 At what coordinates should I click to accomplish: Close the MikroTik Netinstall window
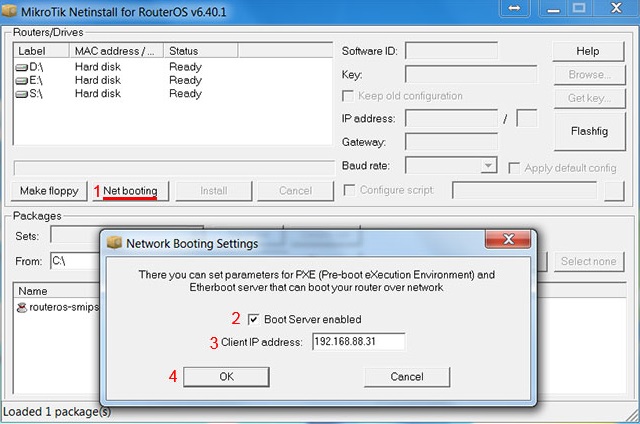tap(616, 8)
